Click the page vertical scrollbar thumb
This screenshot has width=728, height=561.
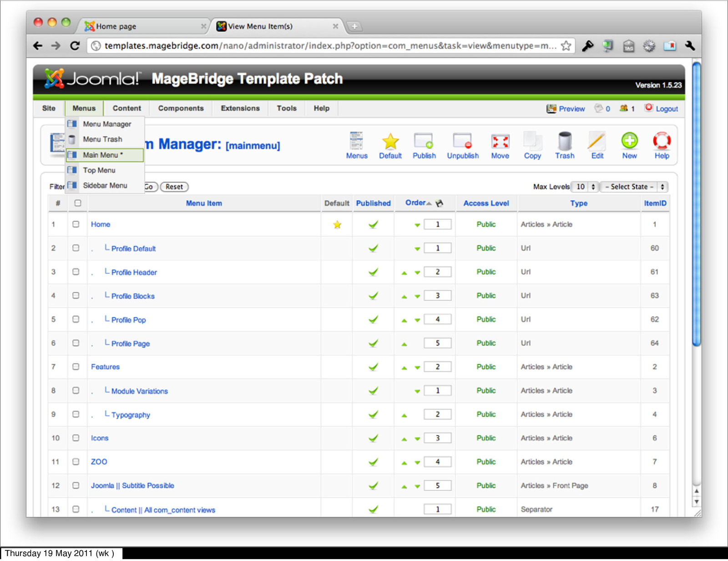tap(696, 204)
